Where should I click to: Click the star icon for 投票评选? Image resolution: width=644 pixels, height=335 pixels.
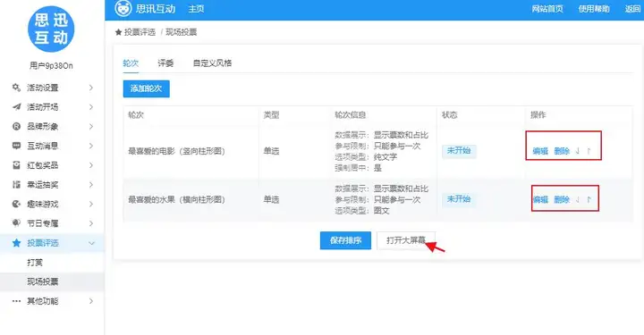(x=16, y=243)
